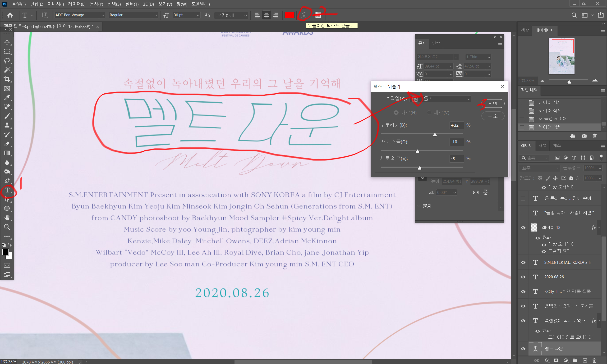Image resolution: width=607 pixels, height=364 pixels.
Task: Hide the S.M.ENTERTAI...KOREA text layer
Action: (x=523, y=262)
